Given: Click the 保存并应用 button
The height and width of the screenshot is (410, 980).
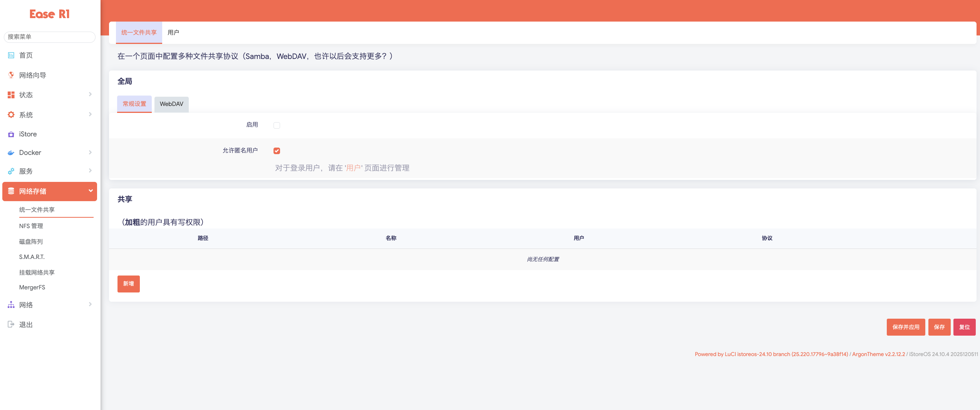Looking at the screenshot, I should 906,327.
